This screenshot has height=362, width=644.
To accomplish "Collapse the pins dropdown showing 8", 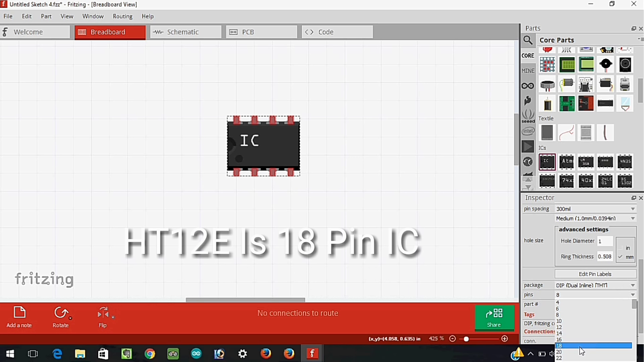I will tap(595, 295).
